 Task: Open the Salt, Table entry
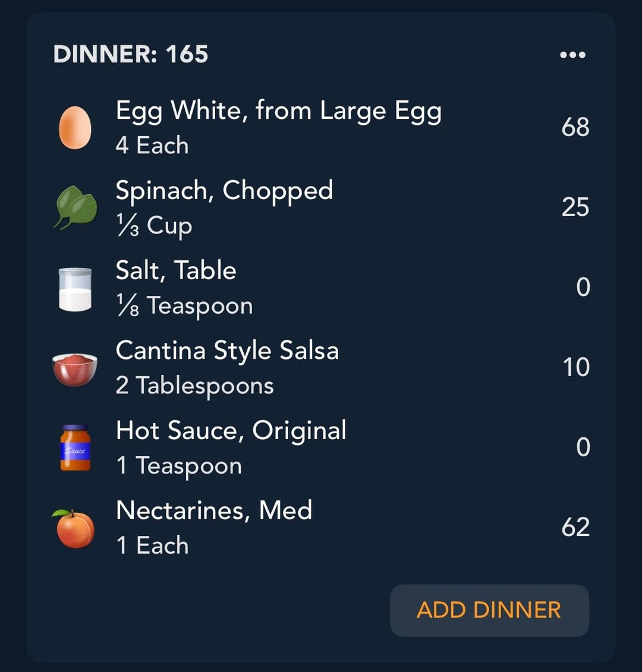[x=321, y=288]
